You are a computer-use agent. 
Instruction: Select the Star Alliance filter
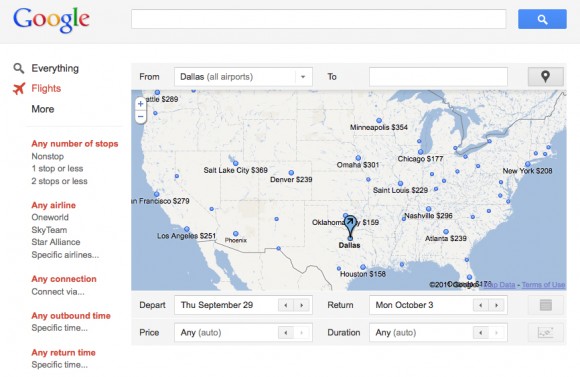tap(56, 242)
